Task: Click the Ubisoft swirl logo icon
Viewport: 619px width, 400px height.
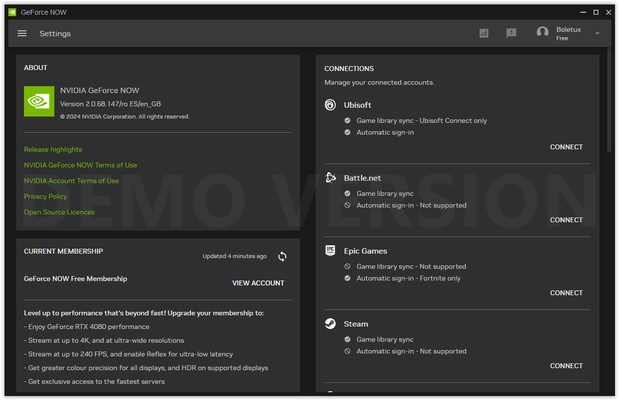Action: click(330, 105)
